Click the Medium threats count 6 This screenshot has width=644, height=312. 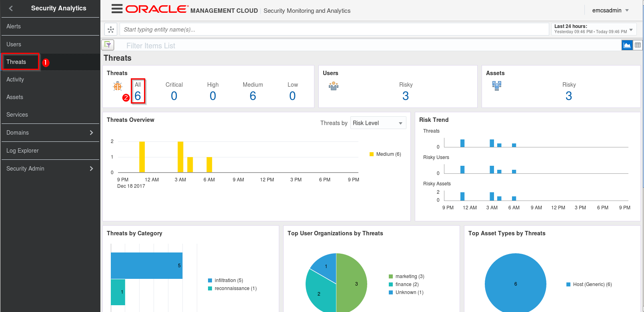point(253,96)
